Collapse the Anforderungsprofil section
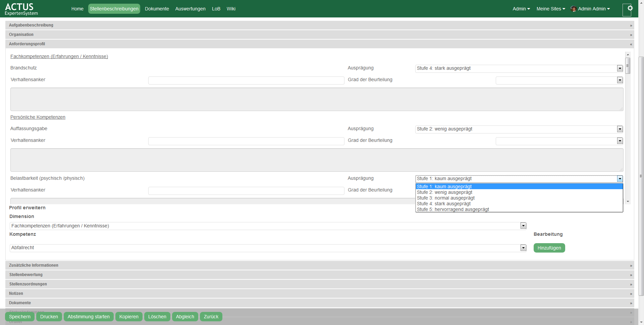The height and width of the screenshot is (325, 644). point(631,44)
